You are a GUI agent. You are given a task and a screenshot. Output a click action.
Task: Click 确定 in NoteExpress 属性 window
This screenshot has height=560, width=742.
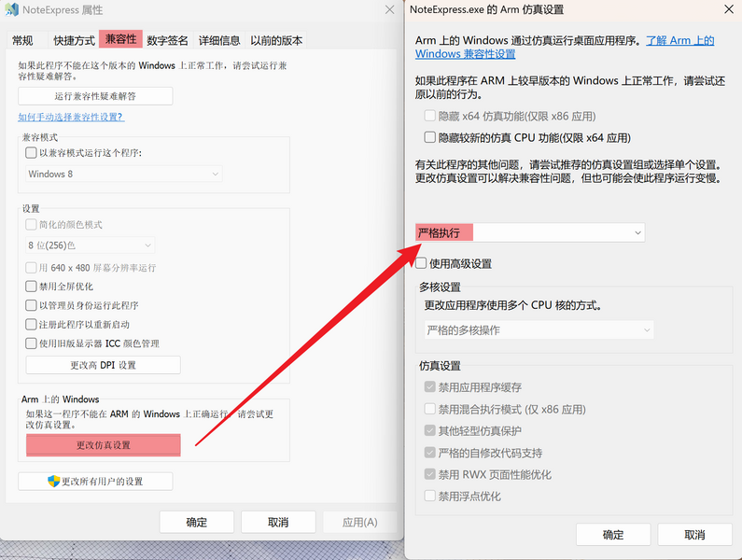pos(196,522)
